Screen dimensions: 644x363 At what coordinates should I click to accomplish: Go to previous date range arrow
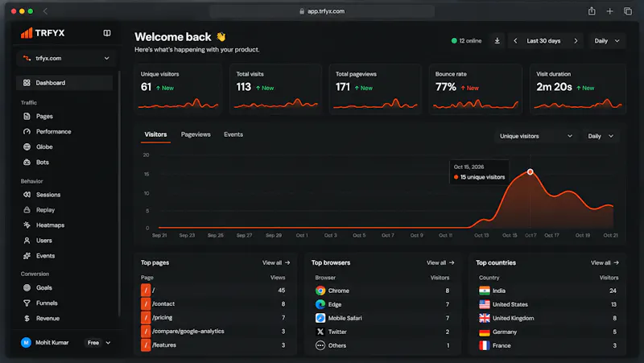515,41
